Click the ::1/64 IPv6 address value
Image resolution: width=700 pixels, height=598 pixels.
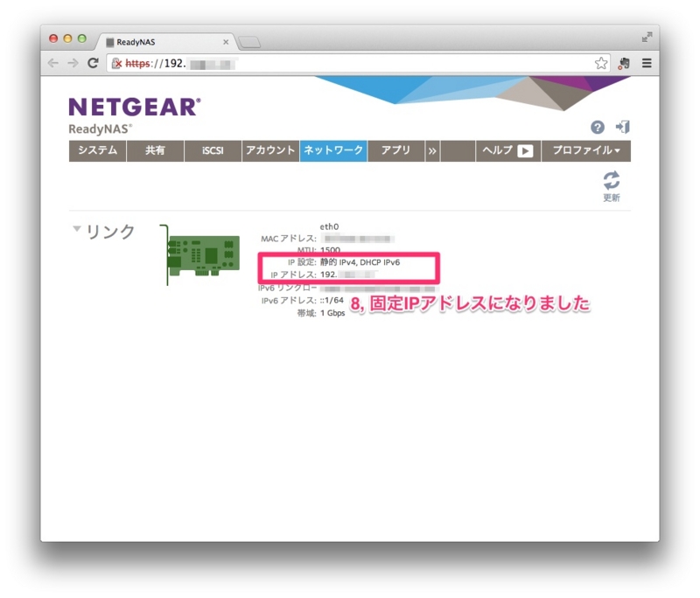332,300
